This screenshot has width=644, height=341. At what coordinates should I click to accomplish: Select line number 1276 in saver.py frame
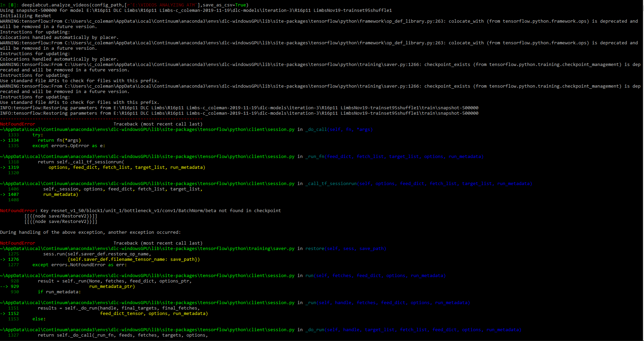13,259
